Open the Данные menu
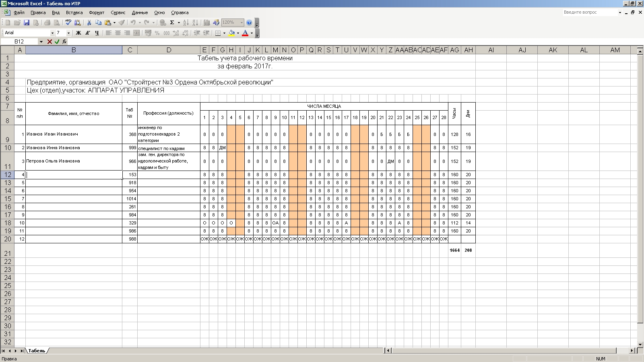 tap(140, 12)
